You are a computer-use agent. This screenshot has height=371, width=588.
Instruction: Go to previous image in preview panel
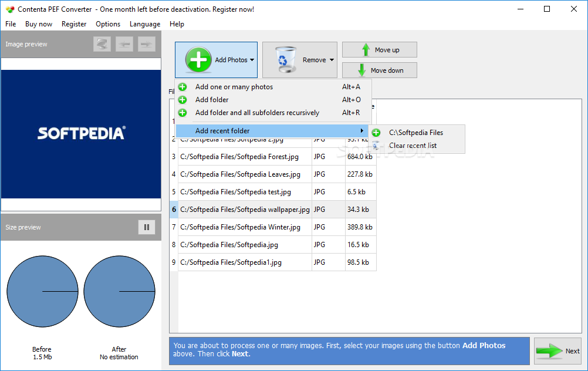pyautogui.click(x=124, y=44)
